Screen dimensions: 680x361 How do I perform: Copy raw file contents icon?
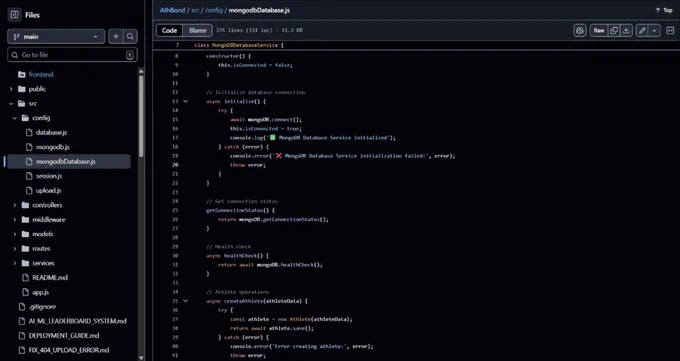(x=614, y=30)
